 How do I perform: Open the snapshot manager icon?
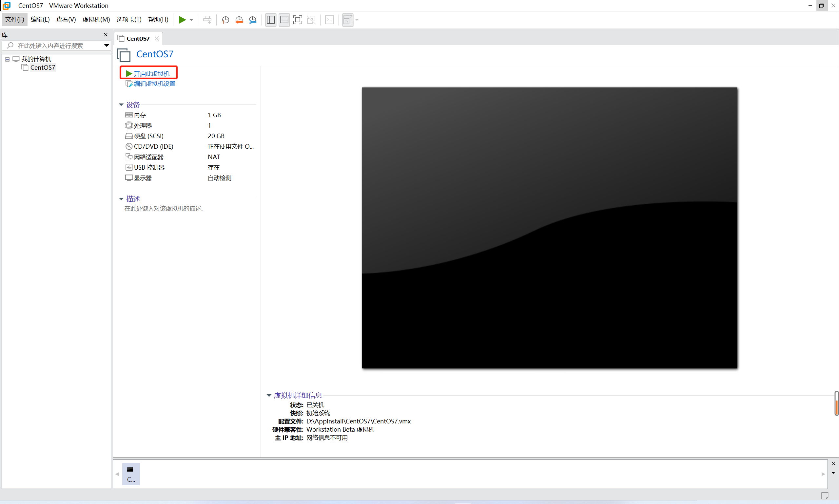252,20
